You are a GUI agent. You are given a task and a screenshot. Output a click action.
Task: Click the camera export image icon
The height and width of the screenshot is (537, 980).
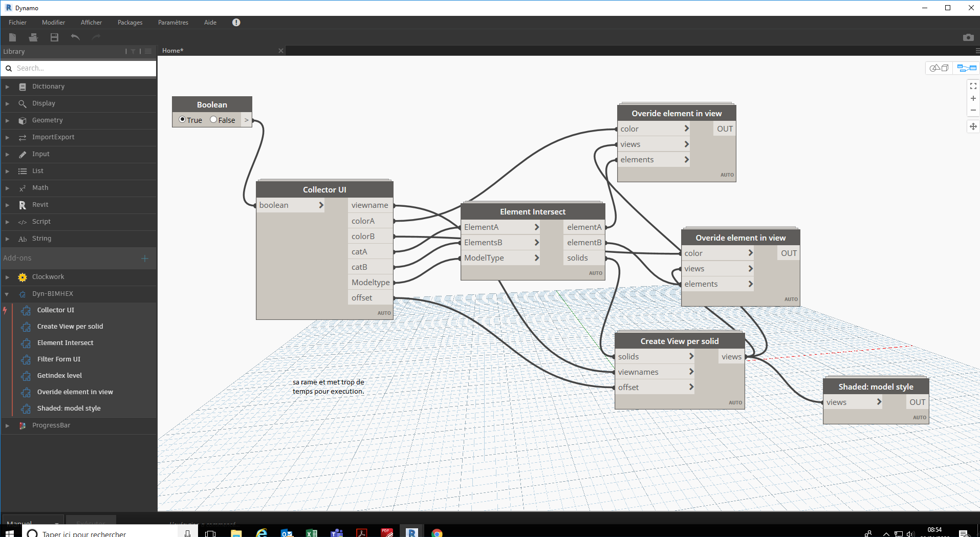pyautogui.click(x=968, y=37)
